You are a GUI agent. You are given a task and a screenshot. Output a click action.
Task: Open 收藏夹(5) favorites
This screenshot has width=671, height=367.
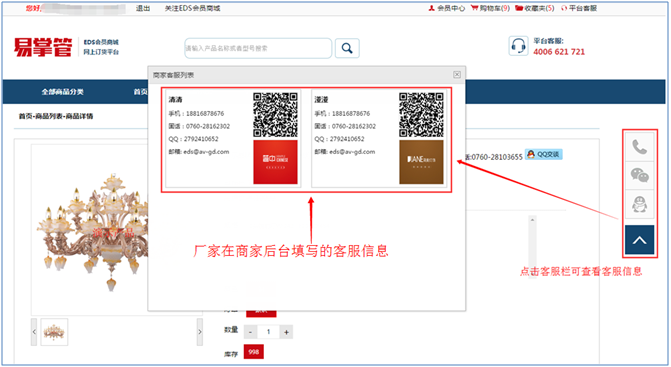[535, 8]
